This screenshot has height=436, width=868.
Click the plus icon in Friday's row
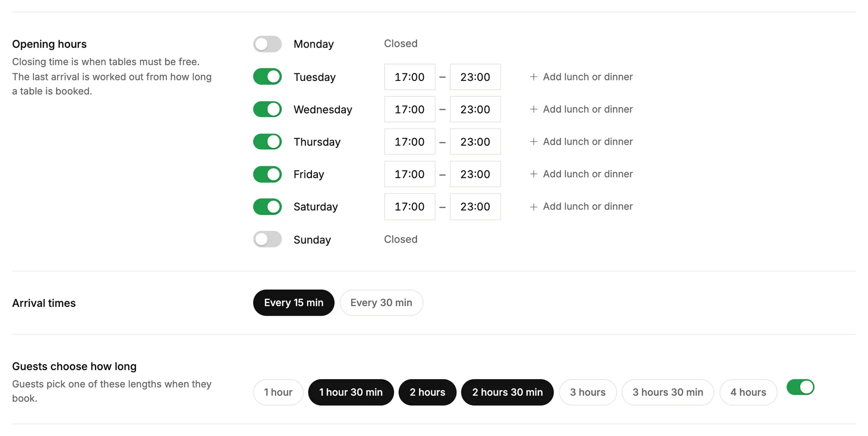tap(533, 174)
